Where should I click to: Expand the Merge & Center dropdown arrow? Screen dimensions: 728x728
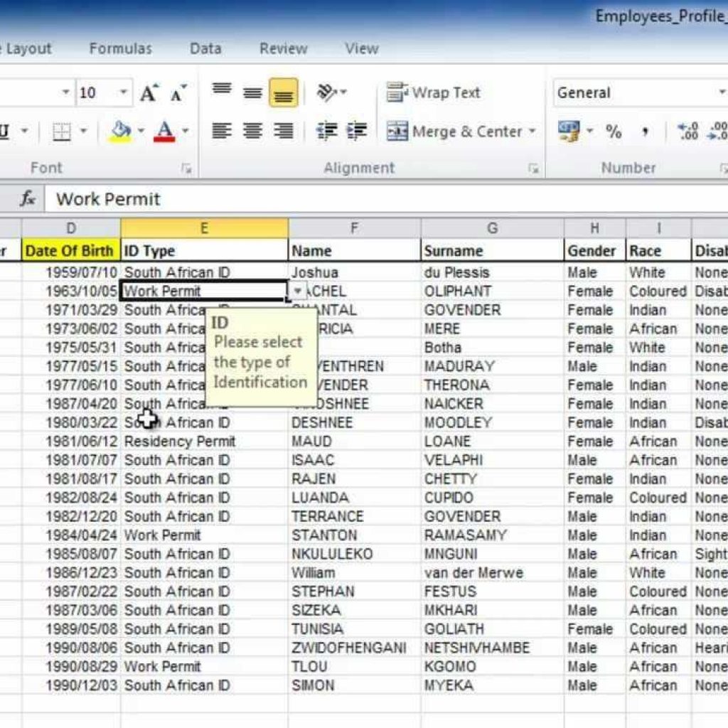point(532,132)
